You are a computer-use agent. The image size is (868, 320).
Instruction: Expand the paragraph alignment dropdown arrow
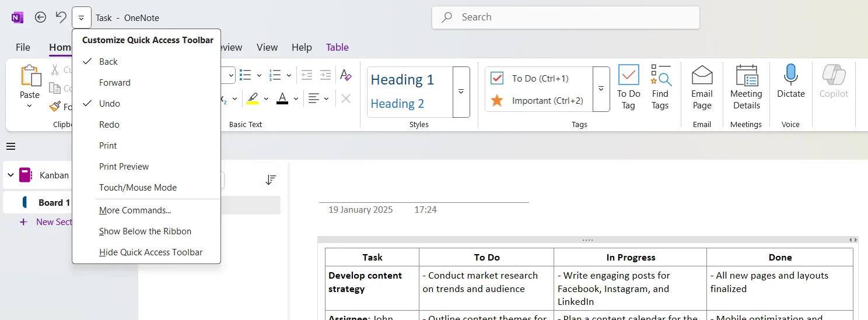pos(326,99)
